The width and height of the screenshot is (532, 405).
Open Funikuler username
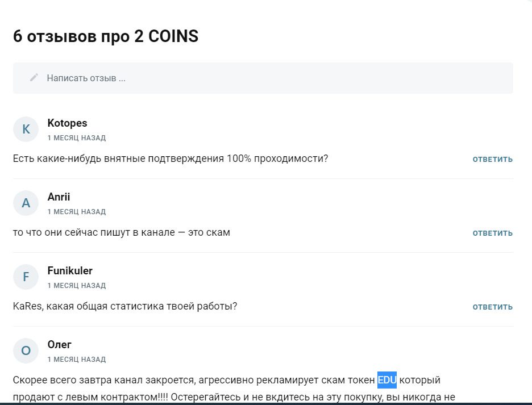[70, 271]
